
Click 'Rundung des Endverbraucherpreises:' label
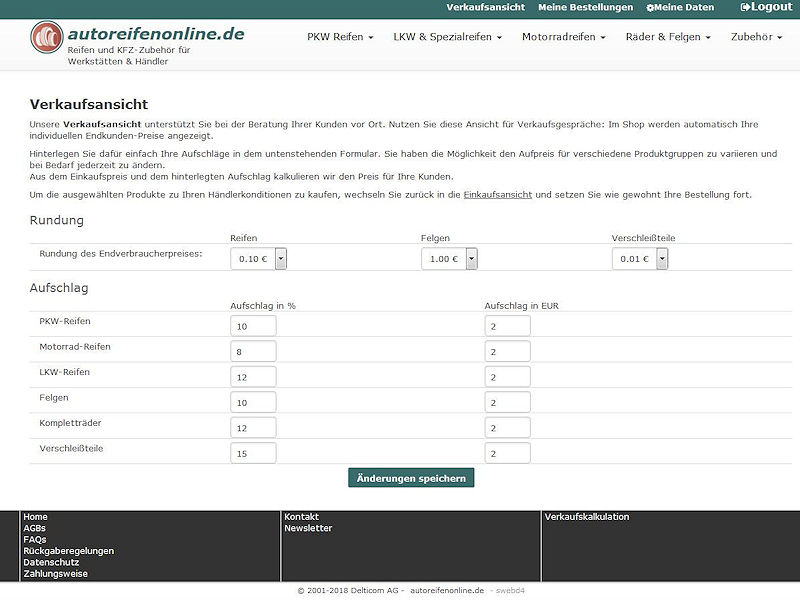pyautogui.click(x=120, y=254)
